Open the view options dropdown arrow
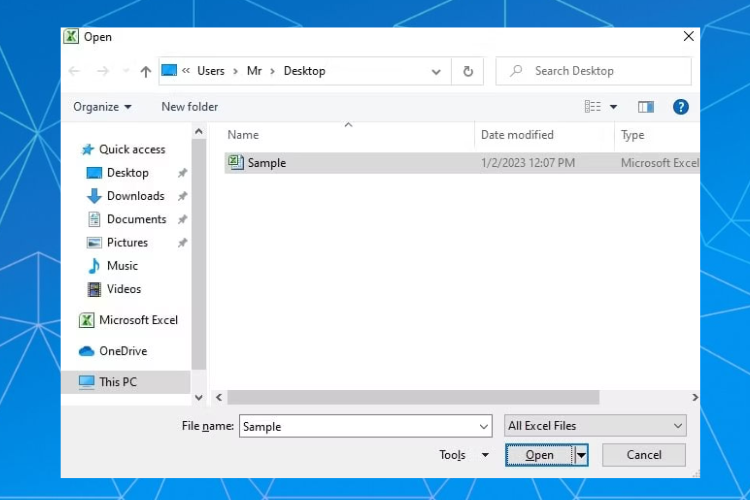 coord(613,107)
